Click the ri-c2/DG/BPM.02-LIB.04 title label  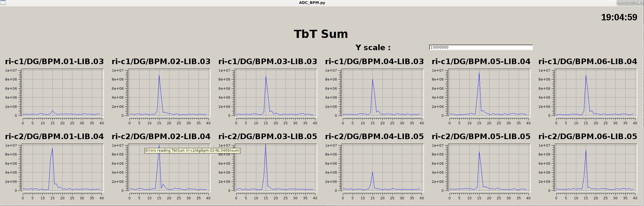161,136
